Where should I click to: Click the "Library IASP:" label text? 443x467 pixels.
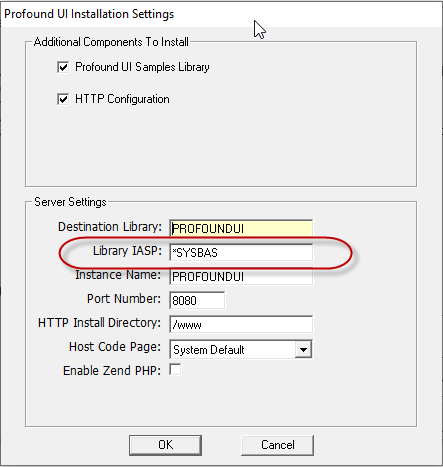pyautogui.click(x=127, y=251)
